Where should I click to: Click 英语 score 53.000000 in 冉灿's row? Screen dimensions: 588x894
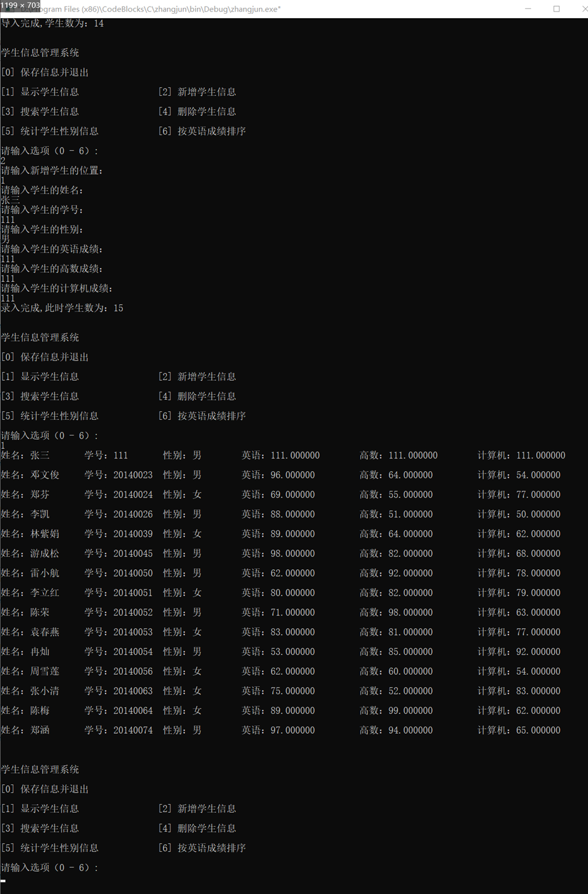[x=293, y=652]
